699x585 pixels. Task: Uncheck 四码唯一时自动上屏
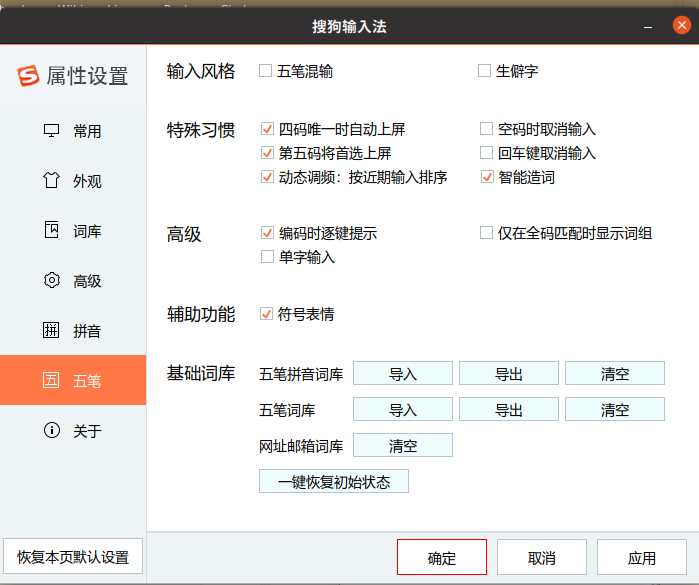coord(267,129)
